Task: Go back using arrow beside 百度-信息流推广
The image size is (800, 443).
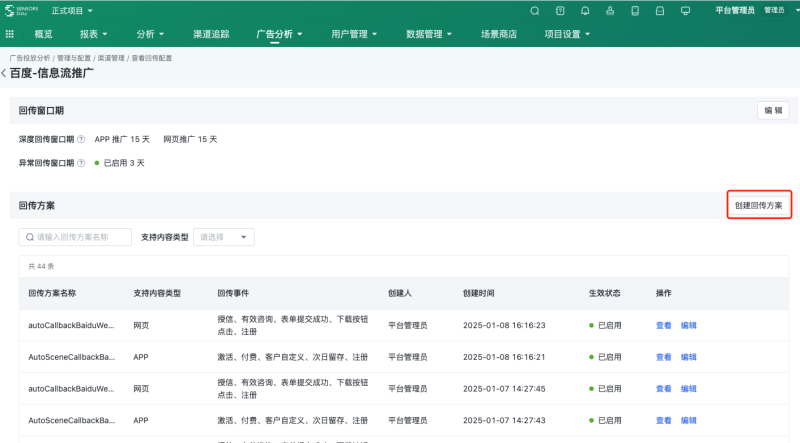Action: (x=4, y=73)
